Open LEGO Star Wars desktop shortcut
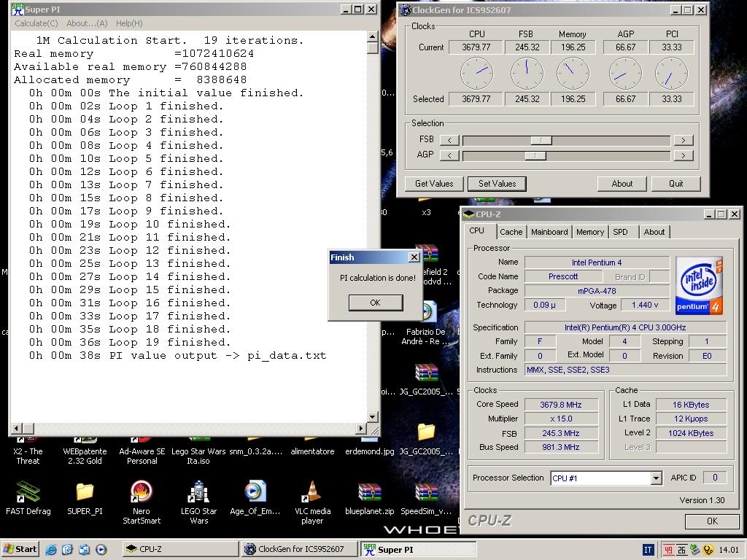 coord(198,492)
